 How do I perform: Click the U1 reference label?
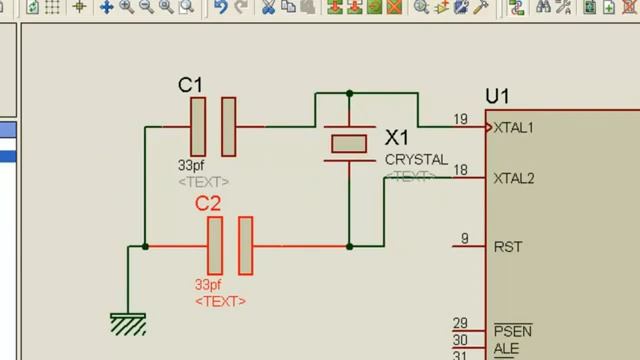pos(498,96)
